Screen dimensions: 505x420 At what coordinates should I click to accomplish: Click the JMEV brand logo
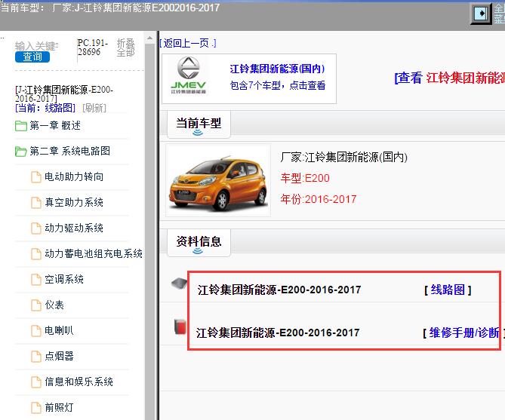click(189, 75)
